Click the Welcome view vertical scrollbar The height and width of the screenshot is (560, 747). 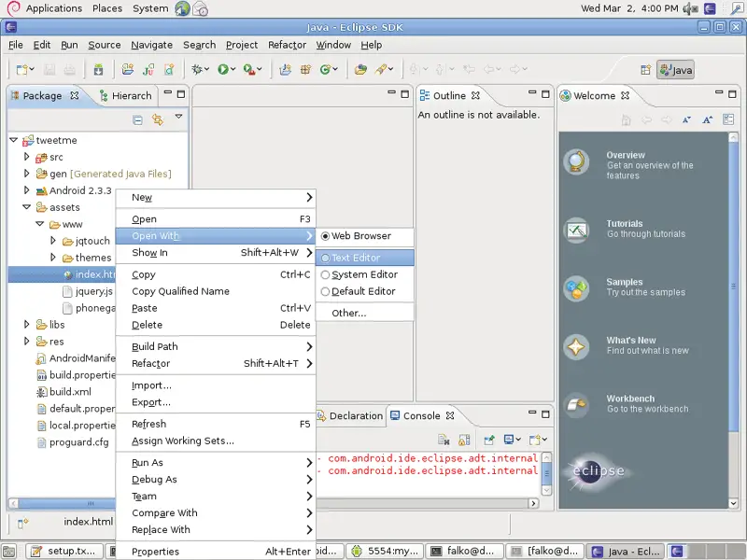click(733, 320)
